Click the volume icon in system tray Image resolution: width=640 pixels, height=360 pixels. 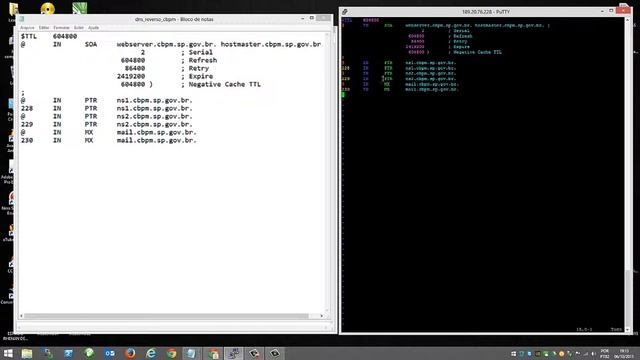click(x=593, y=354)
